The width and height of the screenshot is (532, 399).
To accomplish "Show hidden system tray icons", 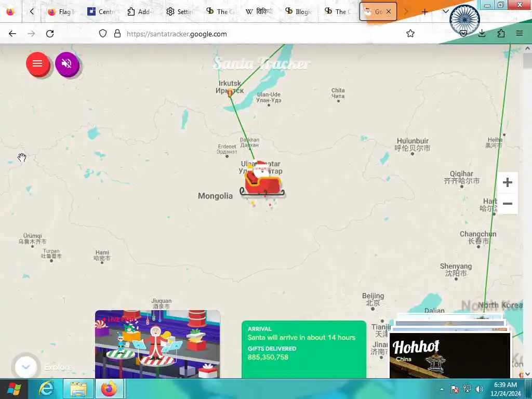I will (x=442, y=389).
